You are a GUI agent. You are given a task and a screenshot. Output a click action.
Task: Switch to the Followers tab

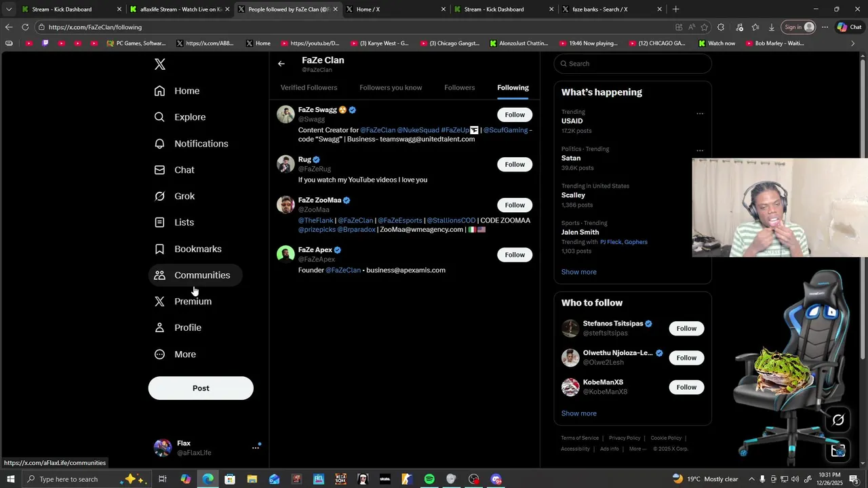(x=460, y=87)
